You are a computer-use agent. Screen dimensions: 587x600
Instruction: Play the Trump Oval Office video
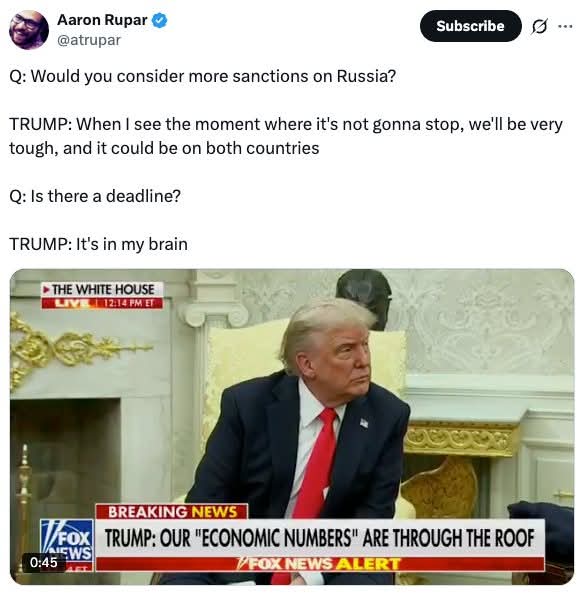click(x=292, y=427)
